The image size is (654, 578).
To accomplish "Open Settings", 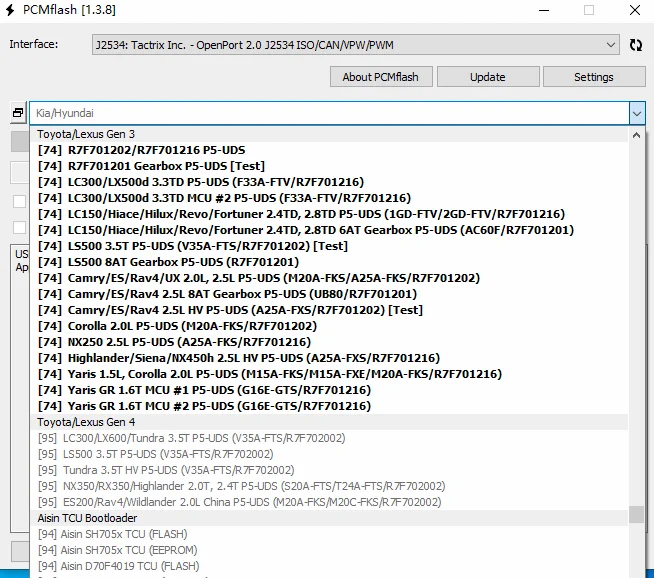I will (594, 77).
